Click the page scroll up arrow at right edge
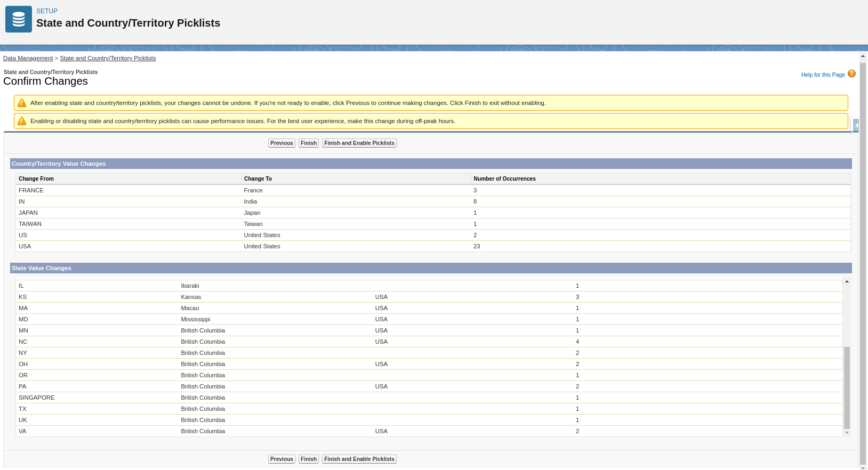 point(863,56)
